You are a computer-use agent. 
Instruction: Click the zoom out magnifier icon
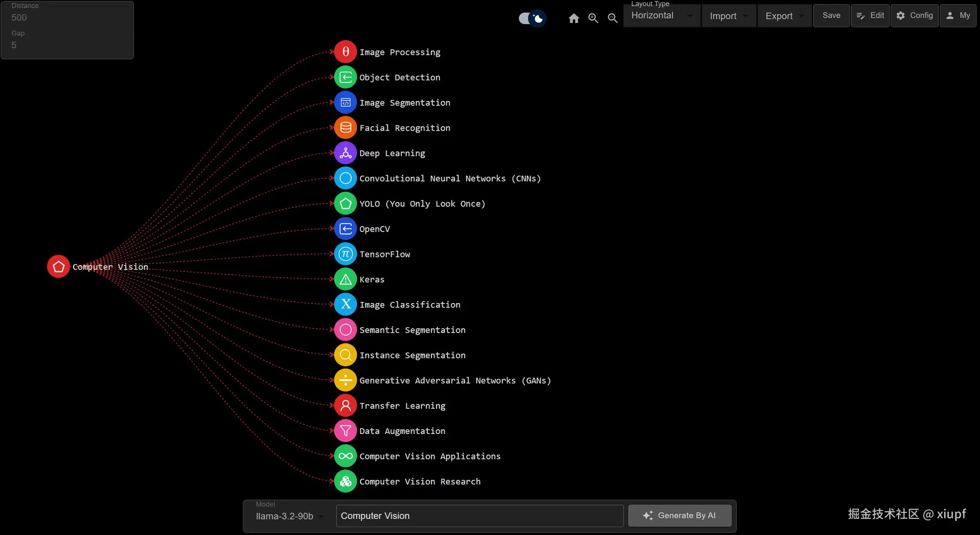(612, 18)
